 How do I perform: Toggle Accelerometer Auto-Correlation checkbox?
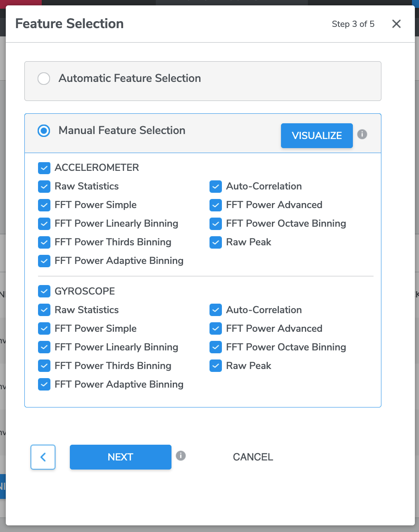(x=216, y=187)
